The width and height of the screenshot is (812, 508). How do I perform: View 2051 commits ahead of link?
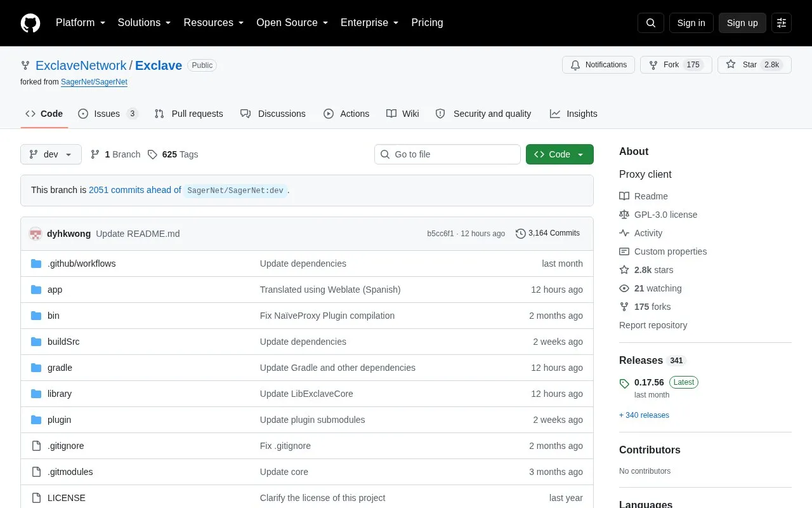pos(135,190)
